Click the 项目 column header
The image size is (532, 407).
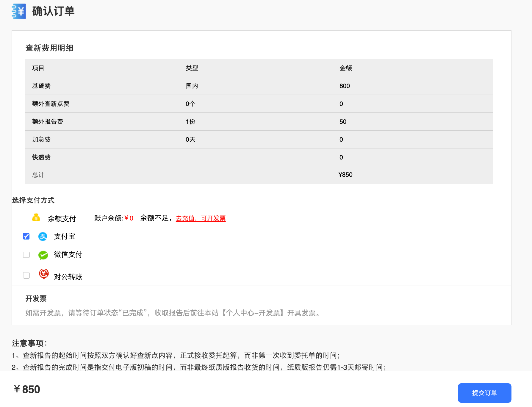(38, 68)
